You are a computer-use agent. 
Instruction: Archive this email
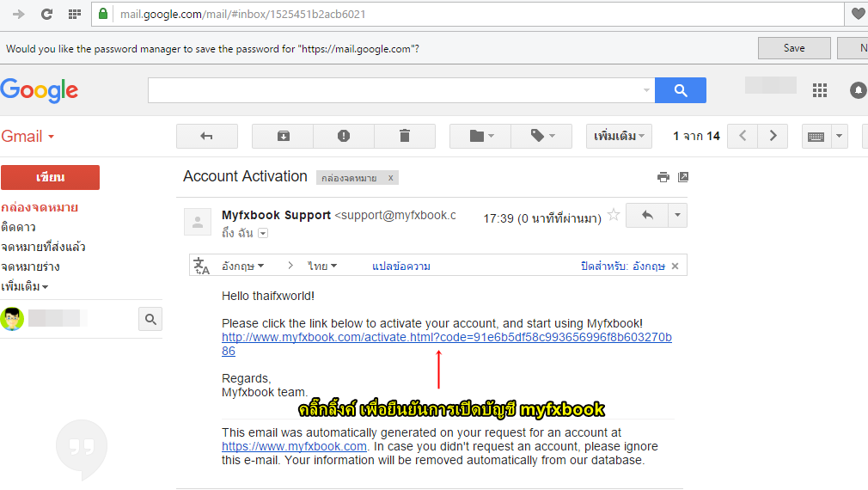tap(283, 136)
